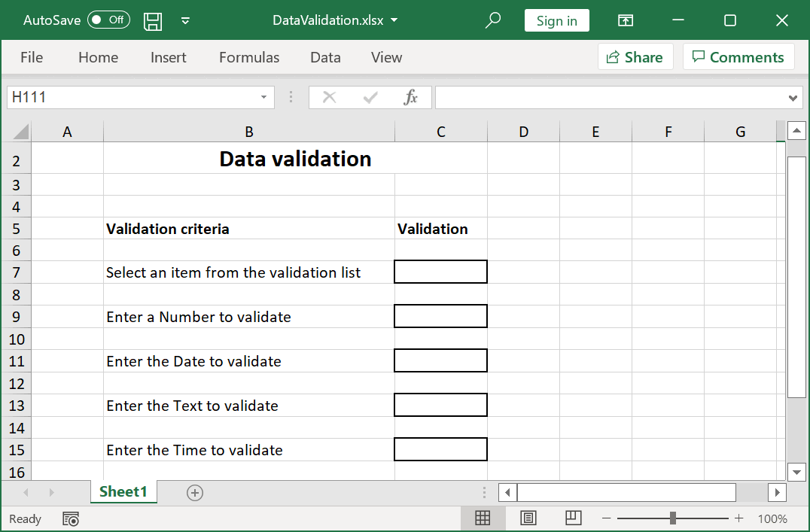The width and height of the screenshot is (810, 532).
Task: Click the Select All corner triangle
Action: point(20,132)
